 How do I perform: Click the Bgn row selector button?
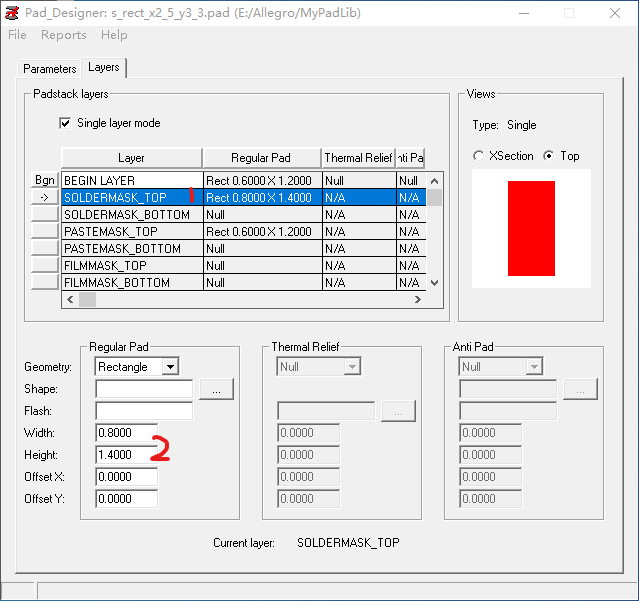[44, 180]
